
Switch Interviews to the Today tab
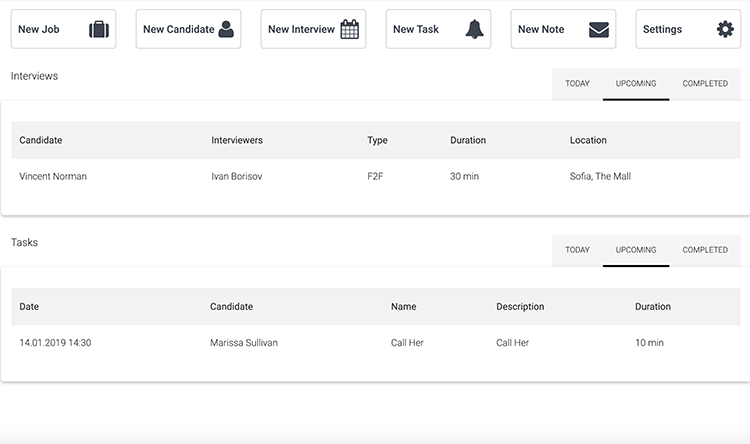click(x=577, y=84)
